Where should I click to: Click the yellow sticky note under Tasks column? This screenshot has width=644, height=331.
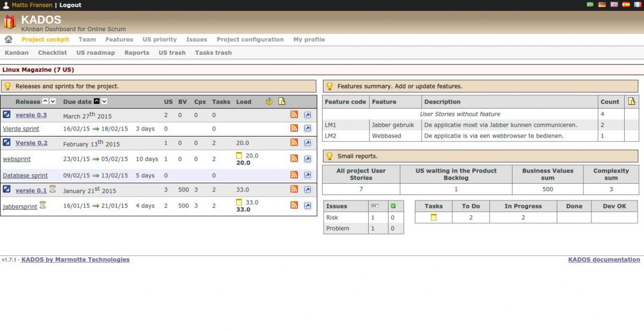coord(434,218)
